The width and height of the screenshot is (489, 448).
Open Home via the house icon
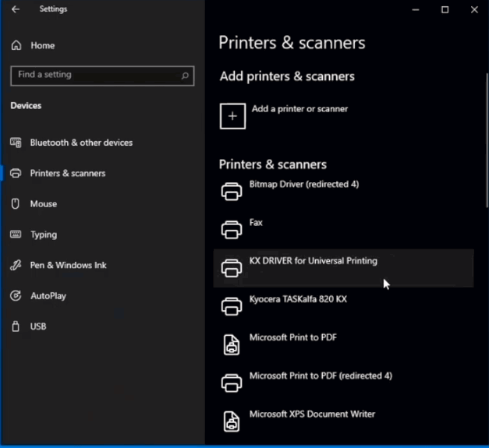pos(16,45)
